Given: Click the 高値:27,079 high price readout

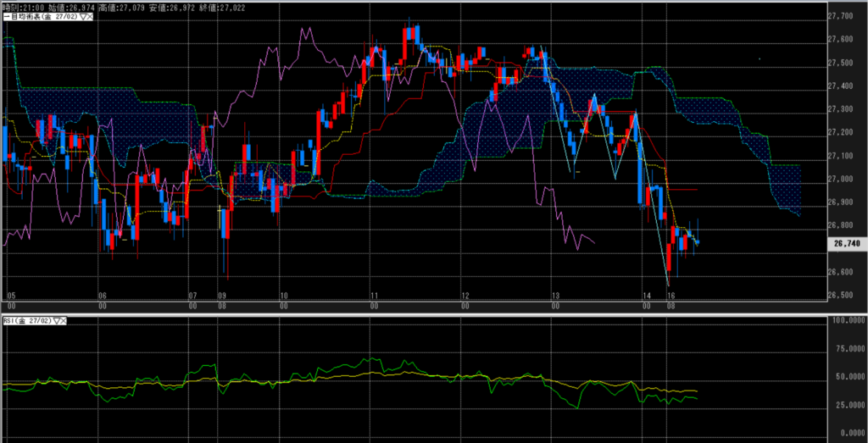Looking at the screenshot, I should click(x=124, y=6).
